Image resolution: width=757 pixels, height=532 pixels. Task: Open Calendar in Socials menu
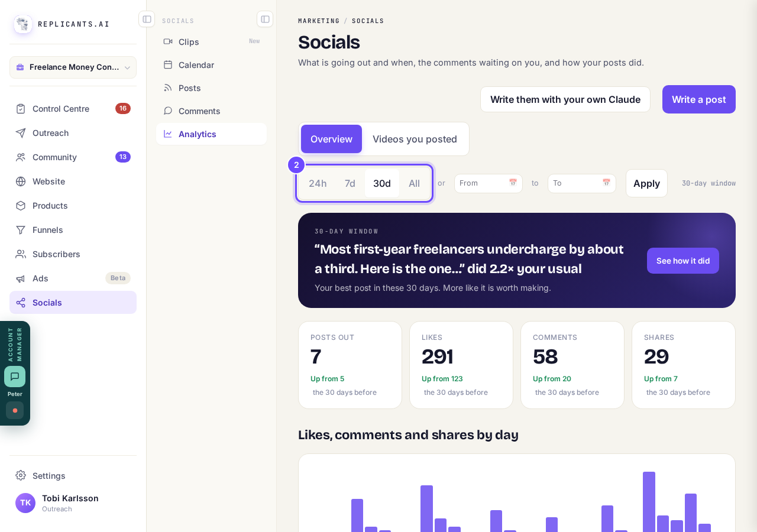pyautogui.click(x=211, y=65)
